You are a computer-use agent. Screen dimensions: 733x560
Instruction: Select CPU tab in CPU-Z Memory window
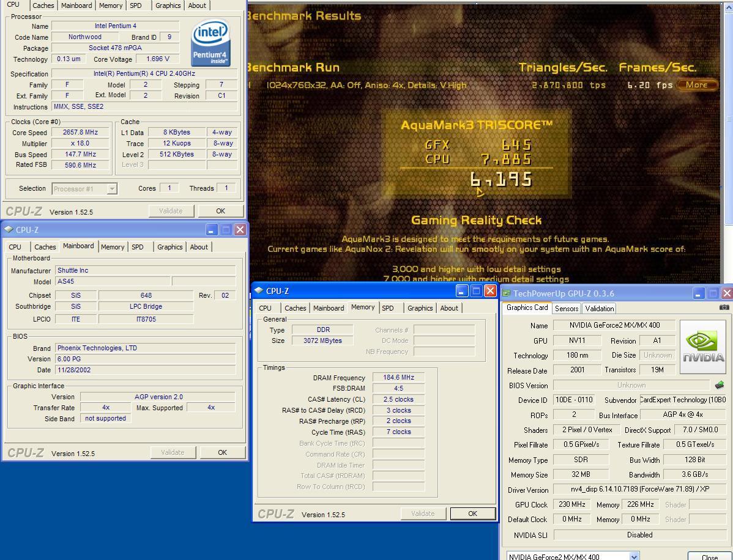pyautogui.click(x=265, y=308)
